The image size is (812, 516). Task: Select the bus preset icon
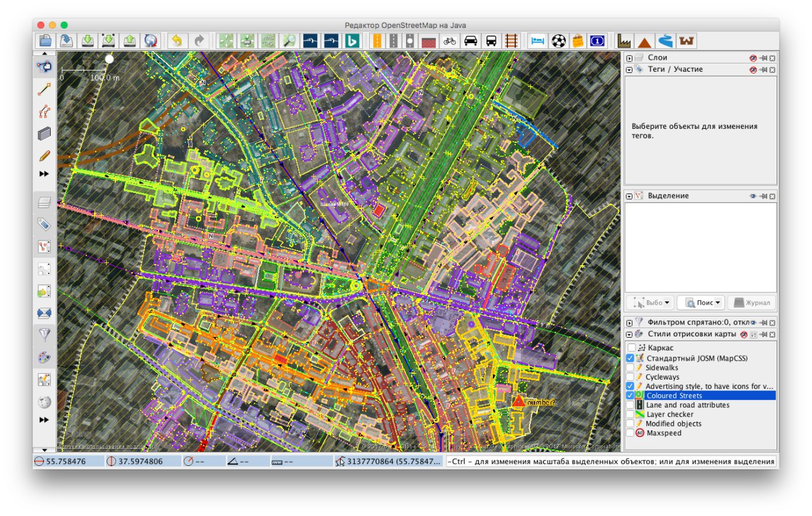pyautogui.click(x=491, y=41)
